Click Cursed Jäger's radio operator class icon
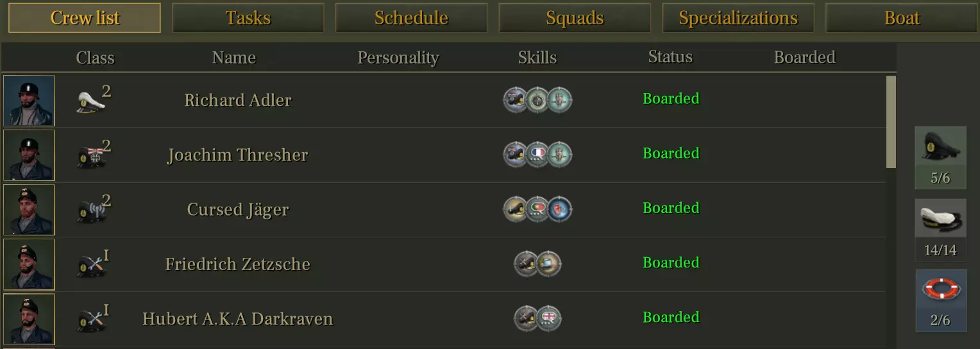Viewport: 980px width, 349px height. tap(91, 210)
